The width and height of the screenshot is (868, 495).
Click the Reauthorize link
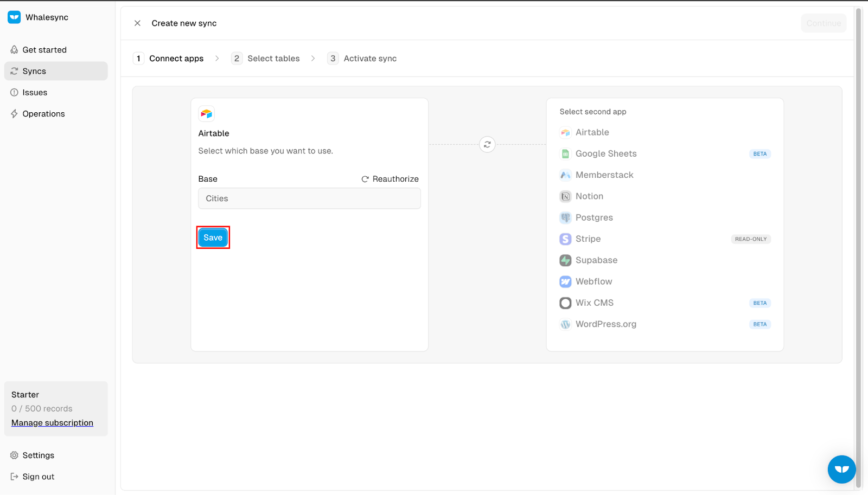tap(390, 179)
